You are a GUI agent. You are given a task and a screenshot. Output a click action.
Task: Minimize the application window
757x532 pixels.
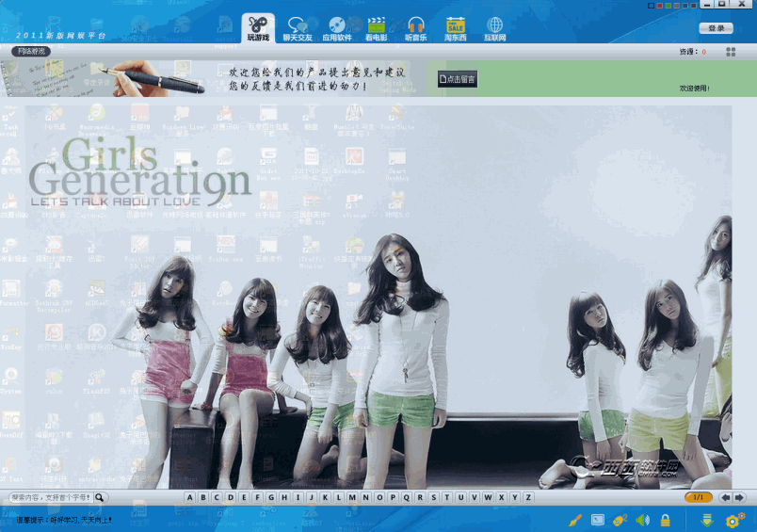(x=707, y=5)
